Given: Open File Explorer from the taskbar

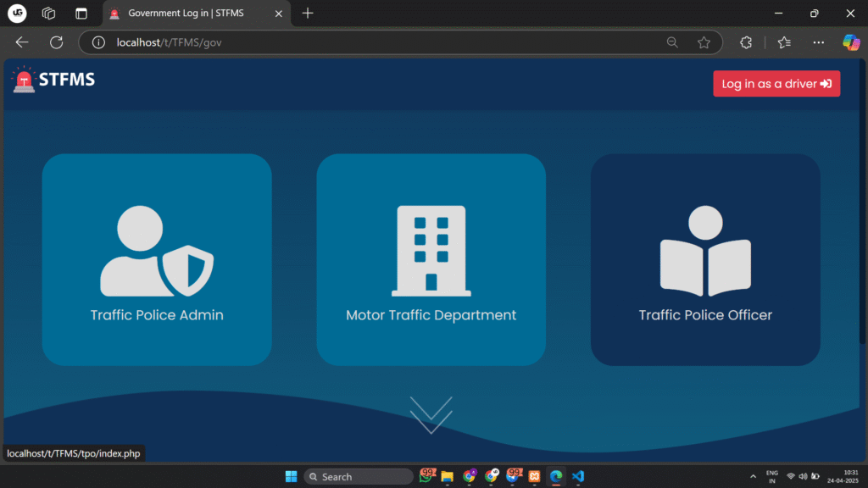Looking at the screenshot, I should coord(448,476).
